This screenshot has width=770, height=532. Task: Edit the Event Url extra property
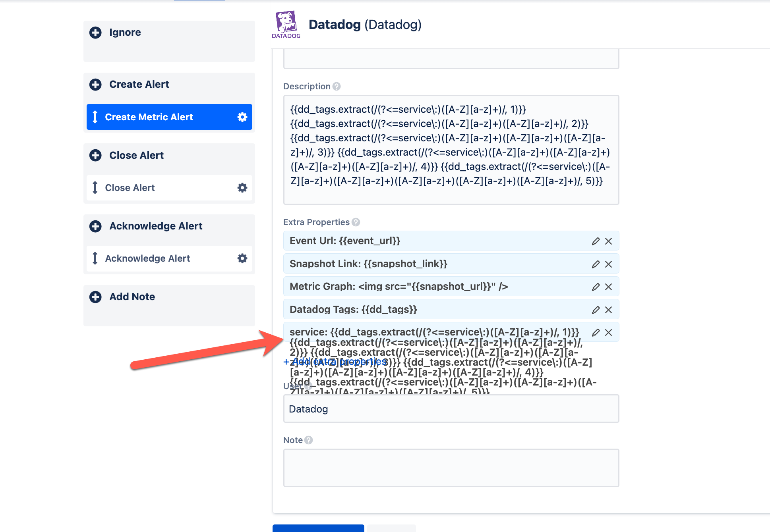595,241
